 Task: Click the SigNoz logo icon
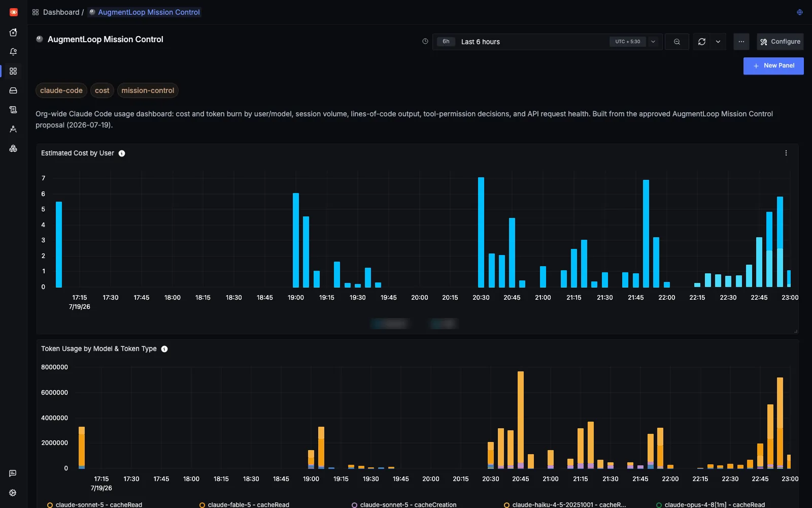(14, 12)
